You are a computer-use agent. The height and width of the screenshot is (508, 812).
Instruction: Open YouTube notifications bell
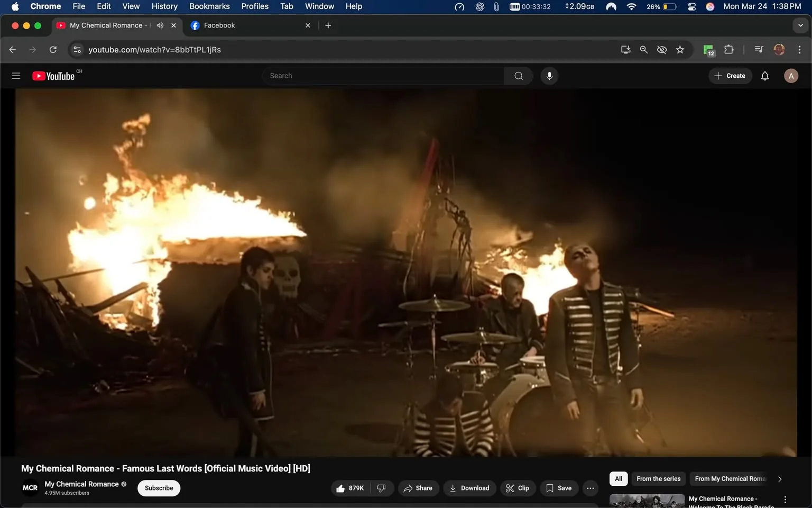click(x=764, y=76)
